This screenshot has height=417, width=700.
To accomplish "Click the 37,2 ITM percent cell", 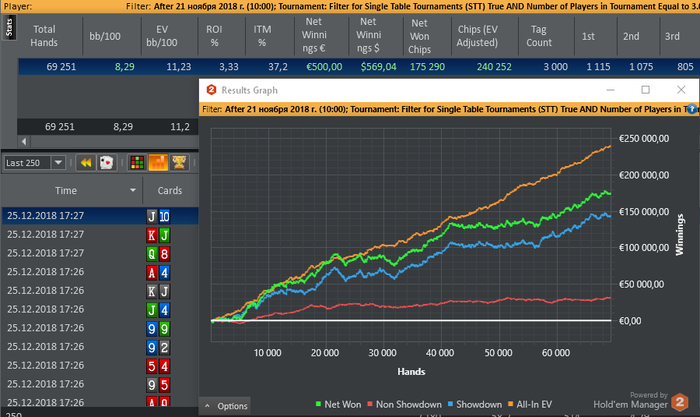I will [278, 67].
